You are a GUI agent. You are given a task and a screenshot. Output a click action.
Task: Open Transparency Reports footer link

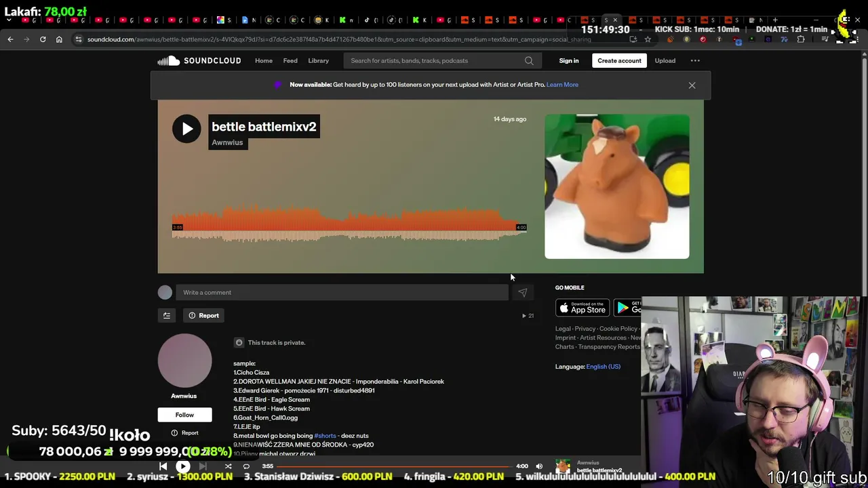click(x=609, y=346)
